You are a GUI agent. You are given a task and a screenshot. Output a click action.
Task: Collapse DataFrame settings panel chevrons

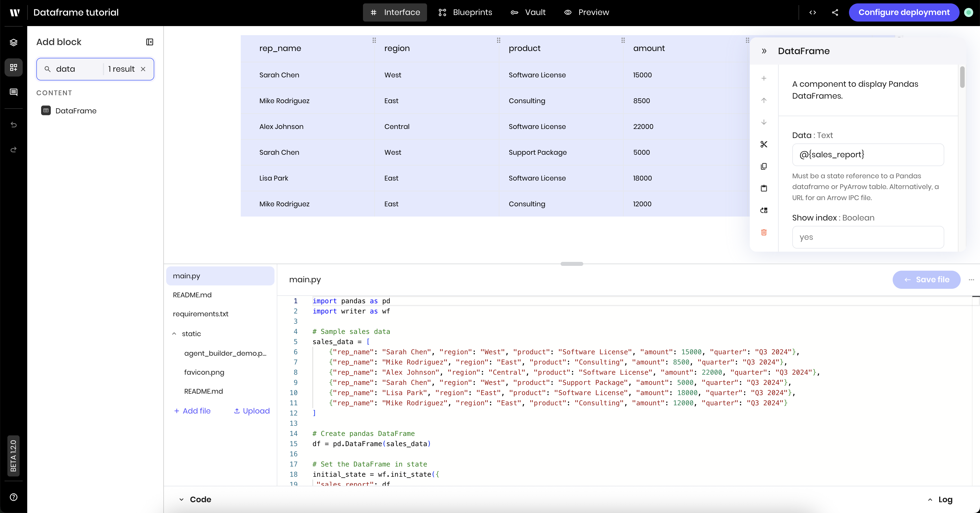tap(764, 51)
